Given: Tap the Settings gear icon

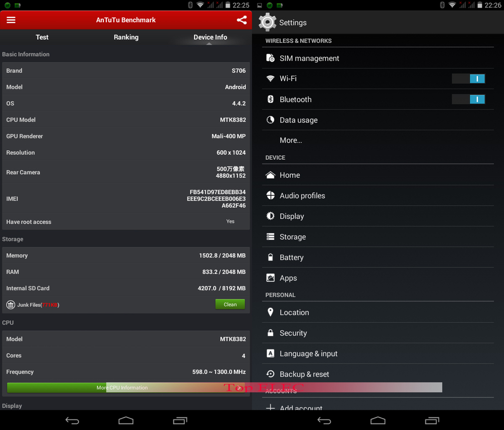Looking at the screenshot, I should (x=267, y=22).
